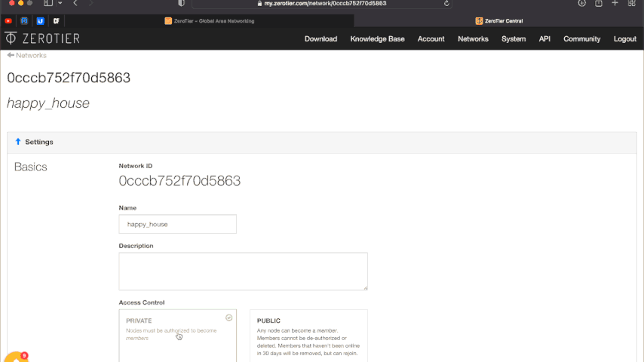This screenshot has width=644, height=362.
Task: Open Networks in top navigation
Action: pyautogui.click(x=473, y=39)
